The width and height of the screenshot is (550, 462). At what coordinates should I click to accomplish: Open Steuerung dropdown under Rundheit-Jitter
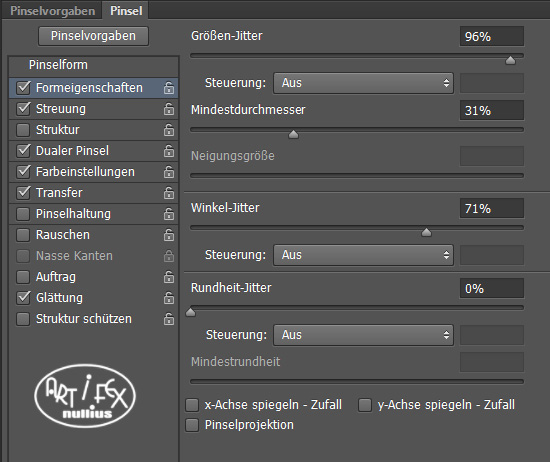point(363,335)
